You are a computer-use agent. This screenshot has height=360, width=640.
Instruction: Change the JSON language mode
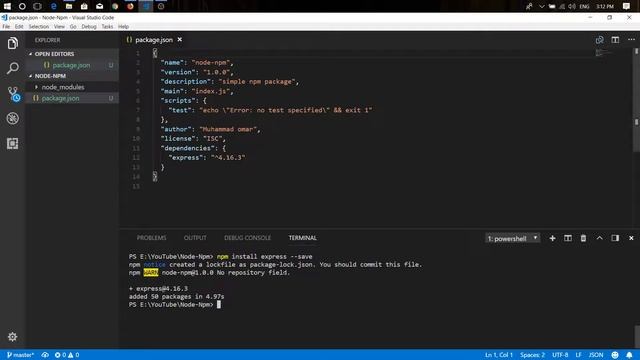pos(596,355)
